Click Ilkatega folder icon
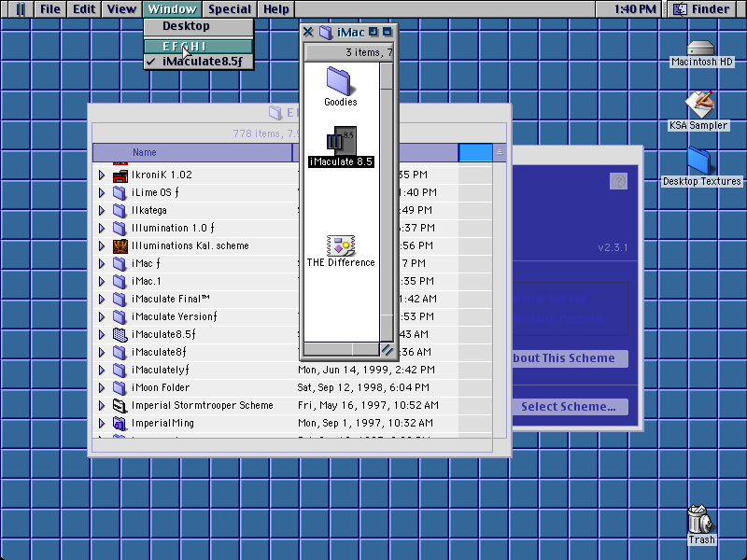This screenshot has height=560, width=747. (120, 211)
